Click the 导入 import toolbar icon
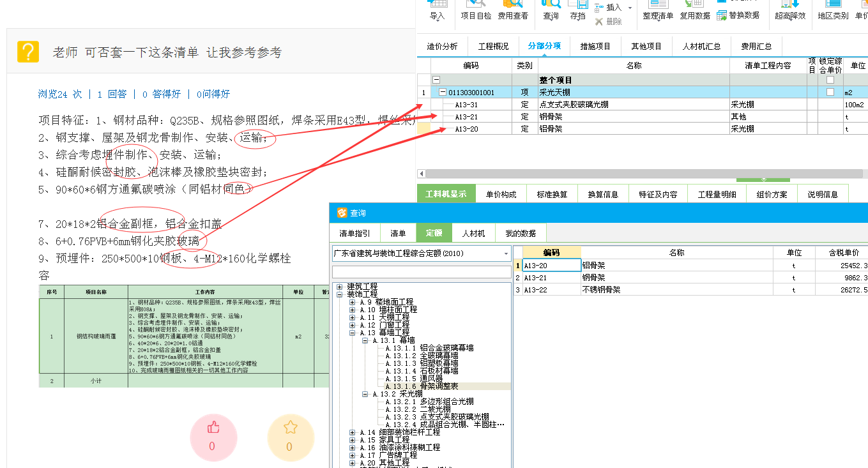868x468 pixels. pos(437,11)
